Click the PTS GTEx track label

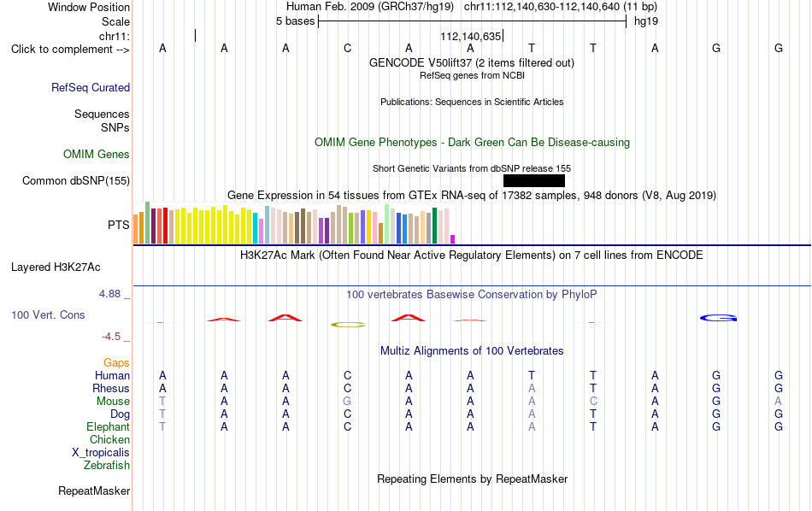[x=119, y=225]
